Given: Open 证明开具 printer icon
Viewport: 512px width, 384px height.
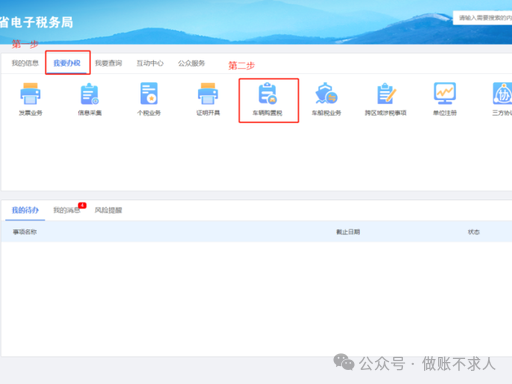Looking at the screenshot, I should tap(208, 94).
